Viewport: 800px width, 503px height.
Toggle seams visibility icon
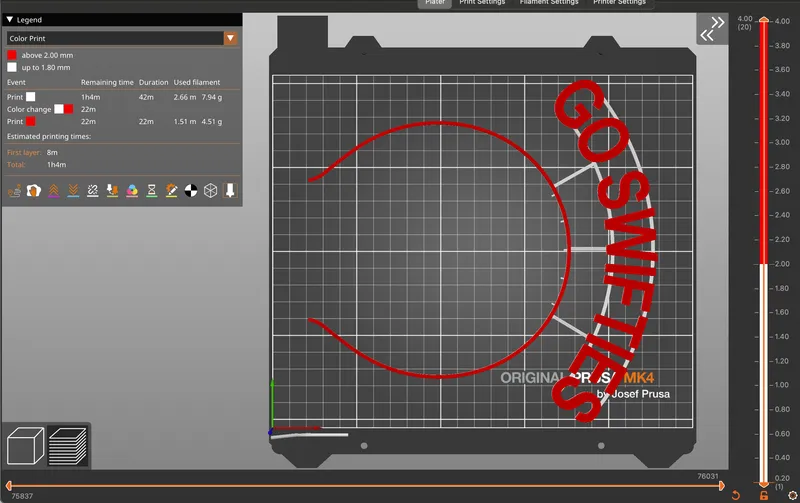[92, 191]
